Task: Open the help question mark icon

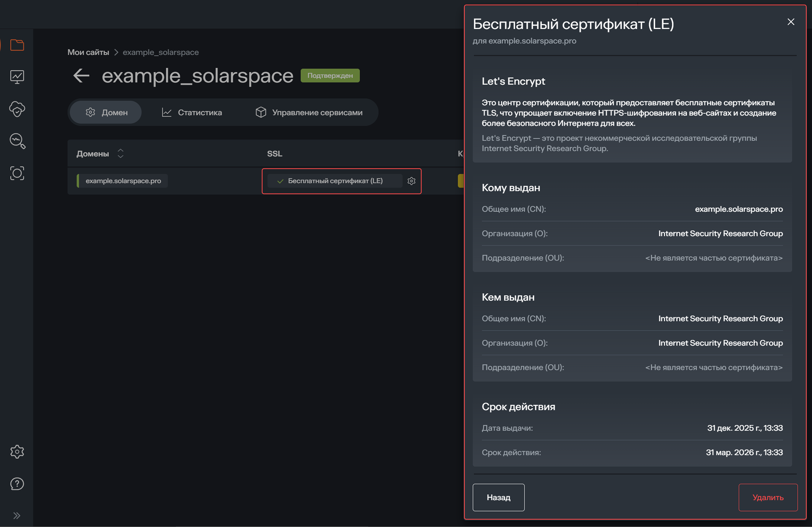Action: point(17,483)
